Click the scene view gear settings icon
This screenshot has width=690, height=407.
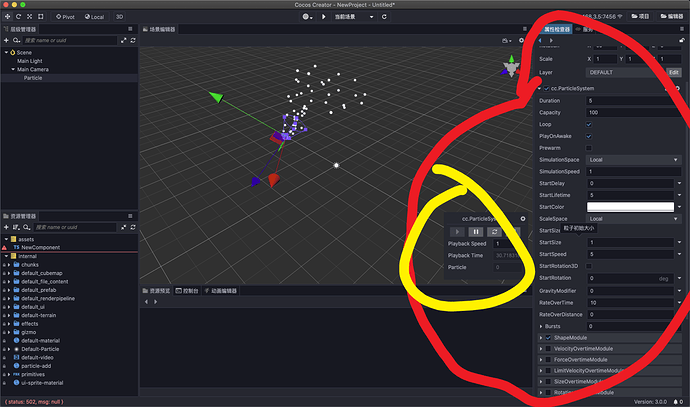(x=522, y=40)
